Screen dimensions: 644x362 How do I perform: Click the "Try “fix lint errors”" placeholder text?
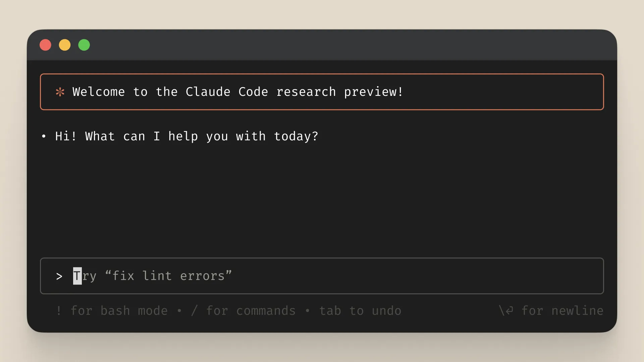click(x=153, y=276)
